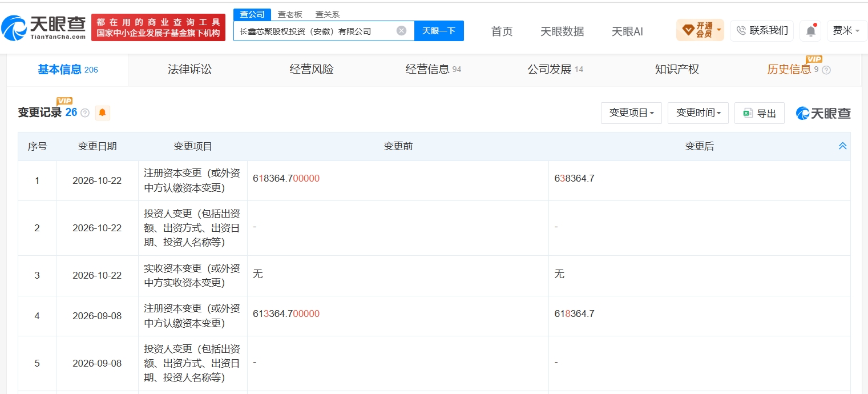
Task: Click the 天眼一下 search button
Action: (x=439, y=31)
